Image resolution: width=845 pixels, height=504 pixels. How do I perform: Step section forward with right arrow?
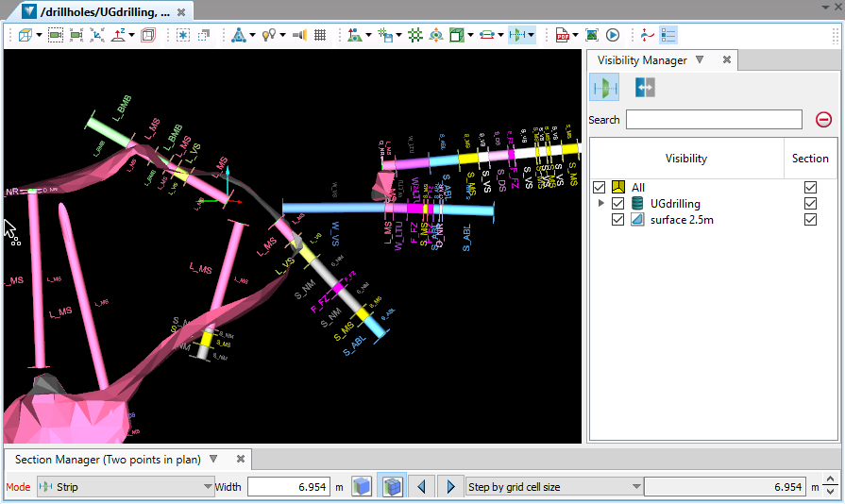[450, 487]
